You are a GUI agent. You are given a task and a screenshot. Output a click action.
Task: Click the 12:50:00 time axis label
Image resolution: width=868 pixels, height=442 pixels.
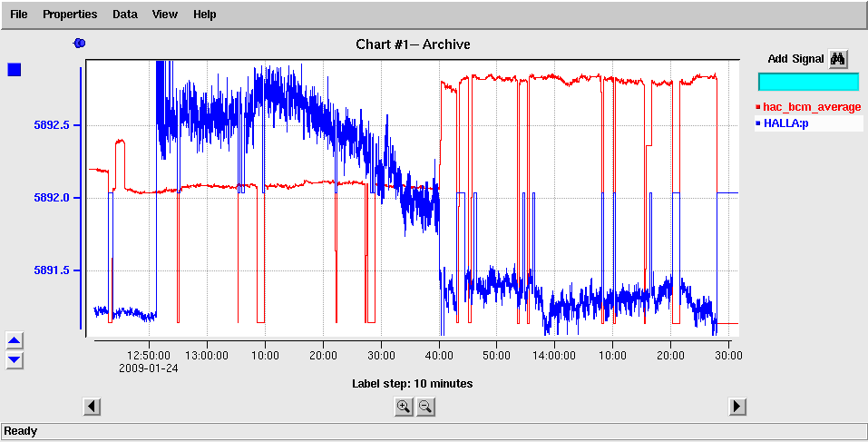(x=149, y=355)
